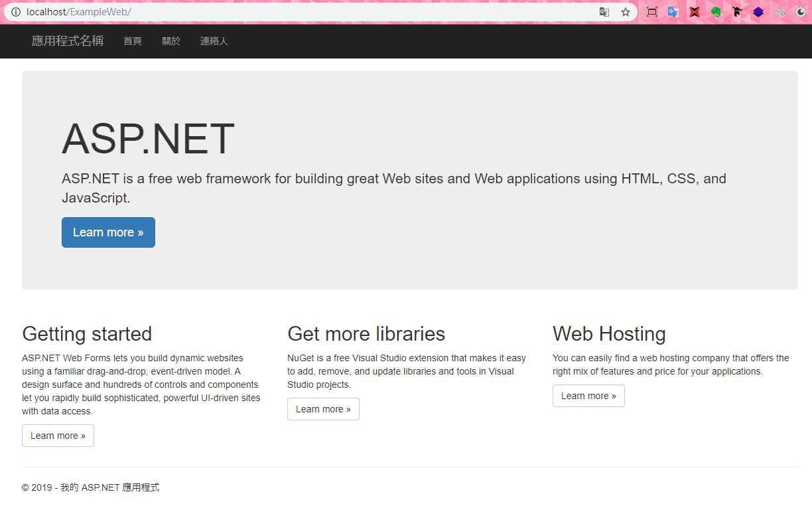Go to the 首頁 nav item
The height and width of the screenshot is (506, 812).
[x=133, y=41]
